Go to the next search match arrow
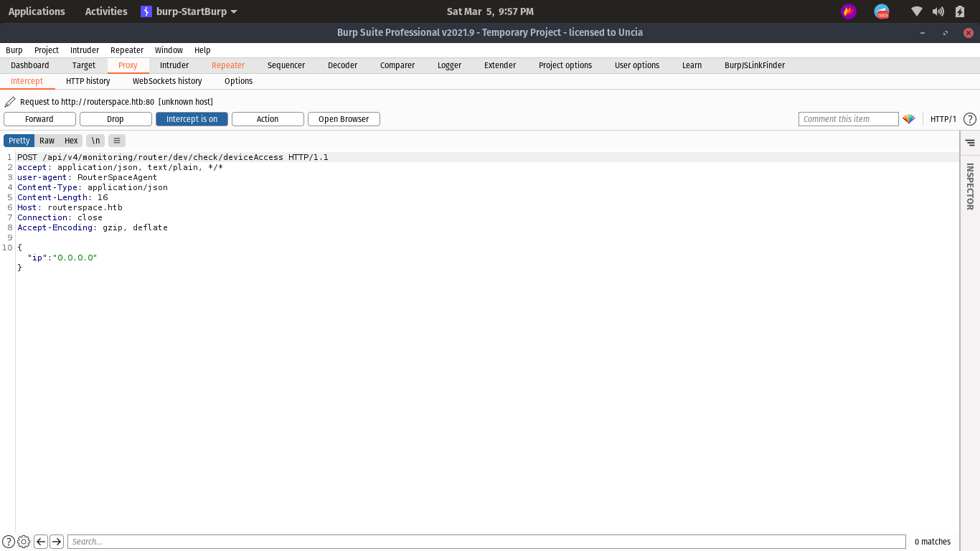This screenshot has width=980, height=551. point(57,542)
